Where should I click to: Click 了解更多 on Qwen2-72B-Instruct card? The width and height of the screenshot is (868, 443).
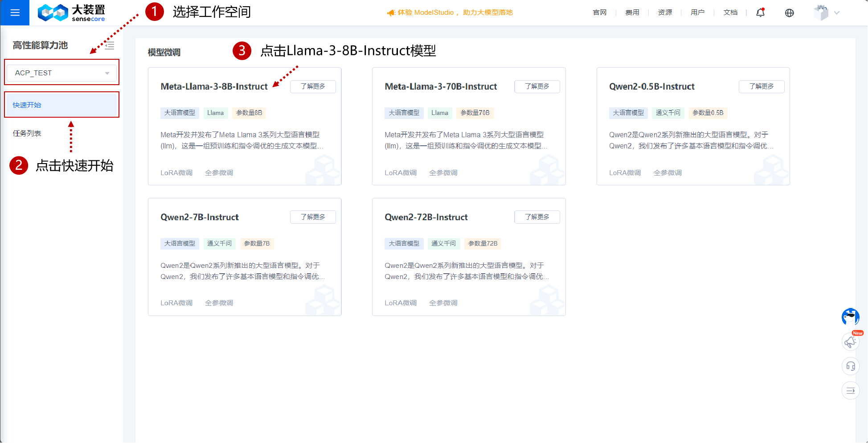point(537,217)
